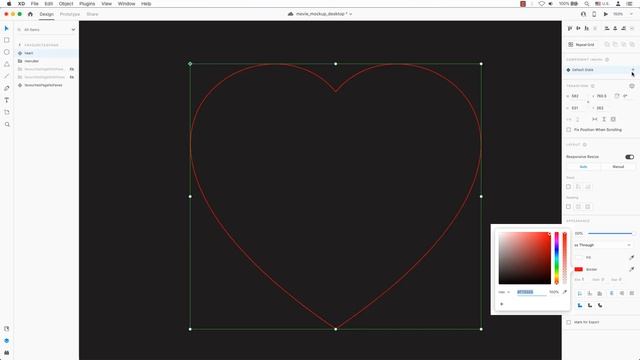Add a state with the Default State plus
The width and height of the screenshot is (640, 360).
pos(633,70)
